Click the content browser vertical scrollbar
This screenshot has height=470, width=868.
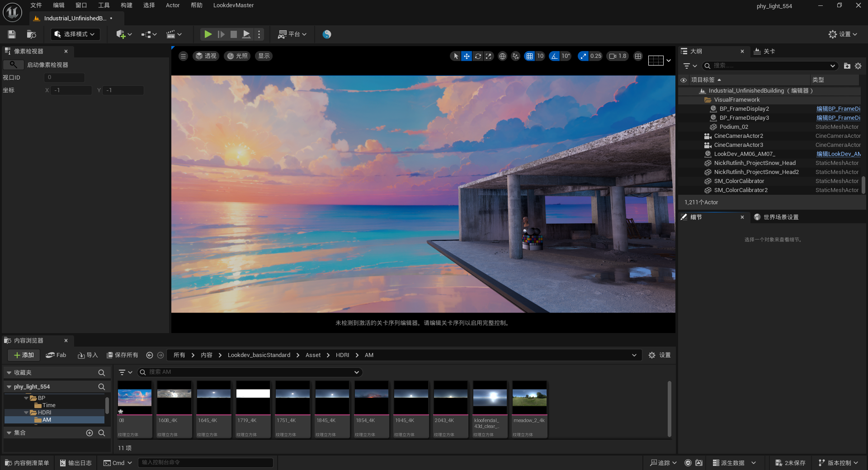click(669, 409)
